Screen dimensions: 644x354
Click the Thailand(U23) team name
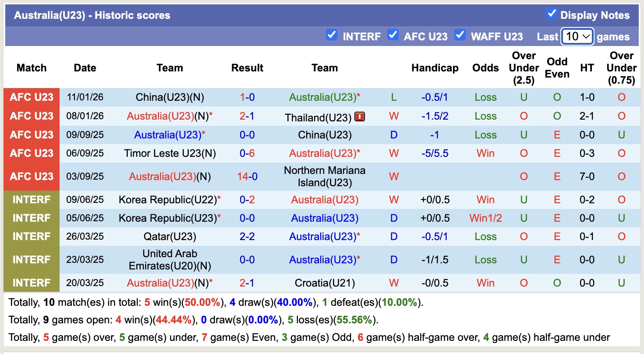[318, 117]
